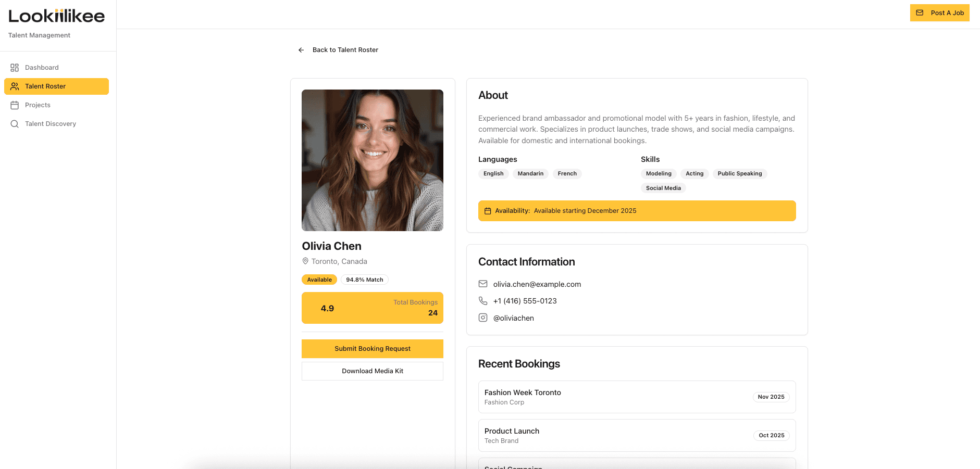Submit Booking Request for Olivia Chen

click(x=373, y=349)
